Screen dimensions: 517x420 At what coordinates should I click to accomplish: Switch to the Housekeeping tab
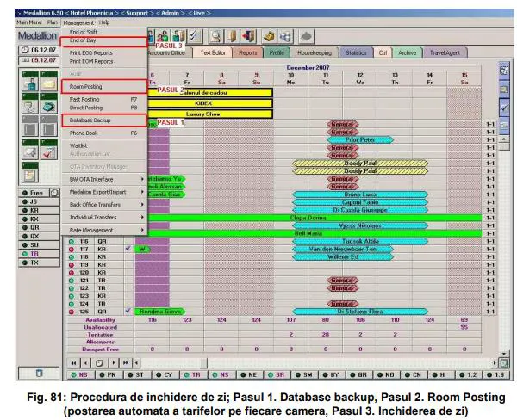pos(315,52)
